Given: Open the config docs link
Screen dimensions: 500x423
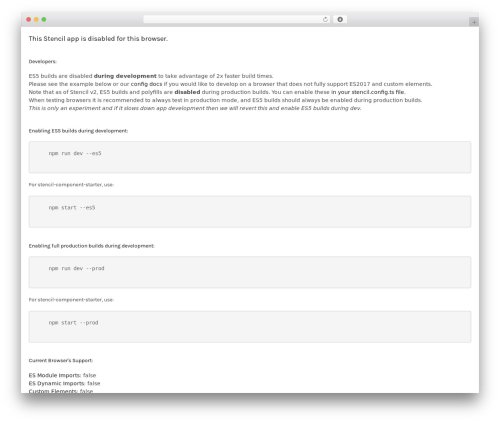Looking at the screenshot, I should tap(146, 84).
